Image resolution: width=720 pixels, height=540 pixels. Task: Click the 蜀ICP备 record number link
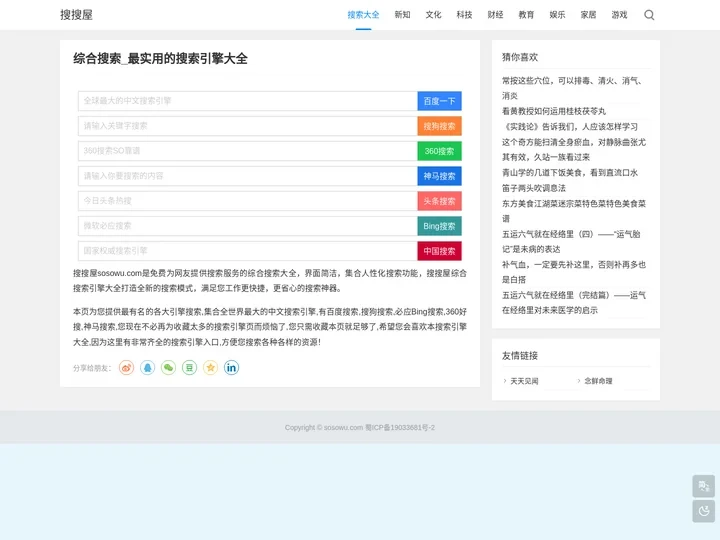[x=400, y=428]
